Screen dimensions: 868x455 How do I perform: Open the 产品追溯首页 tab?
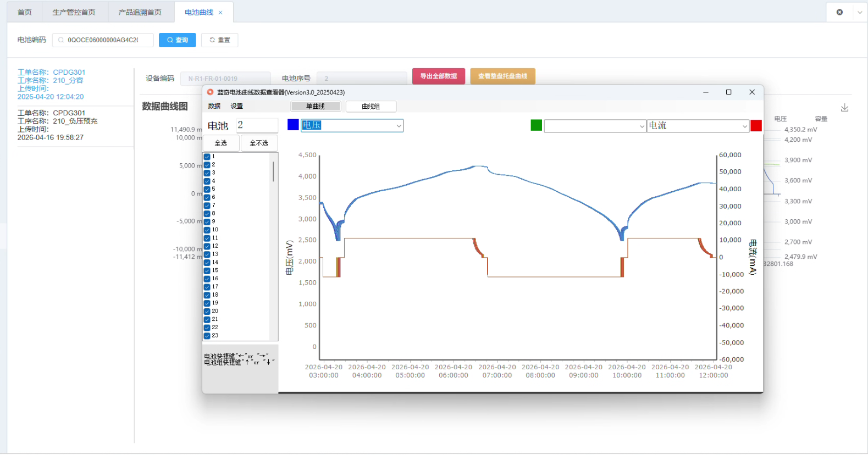pyautogui.click(x=140, y=12)
